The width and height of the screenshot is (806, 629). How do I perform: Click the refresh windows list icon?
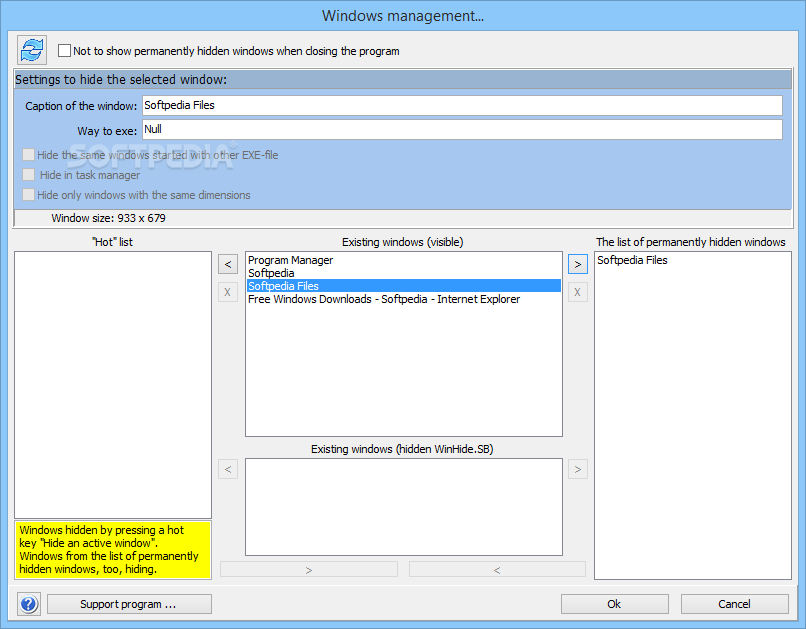point(32,50)
